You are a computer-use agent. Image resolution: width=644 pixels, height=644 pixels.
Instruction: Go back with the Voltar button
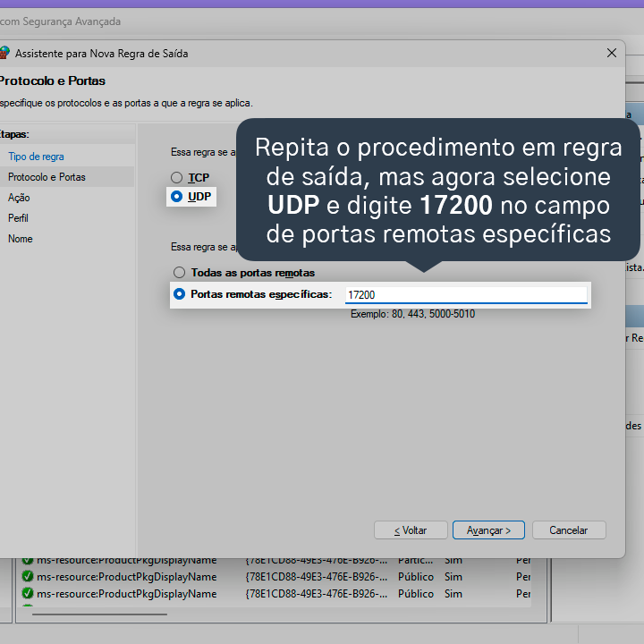pyautogui.click(x=411, y=530)
